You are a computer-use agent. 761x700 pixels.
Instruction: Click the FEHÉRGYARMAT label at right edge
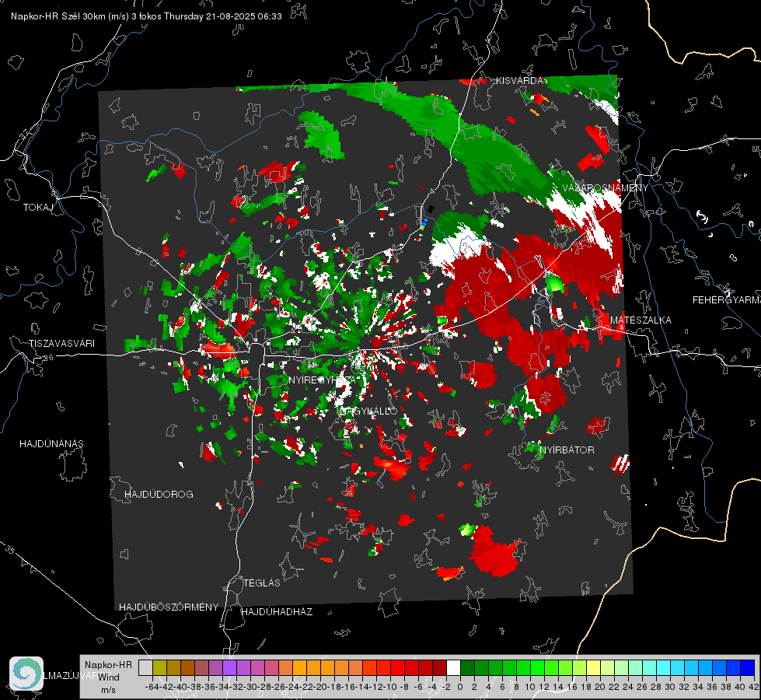coord(726,299)
